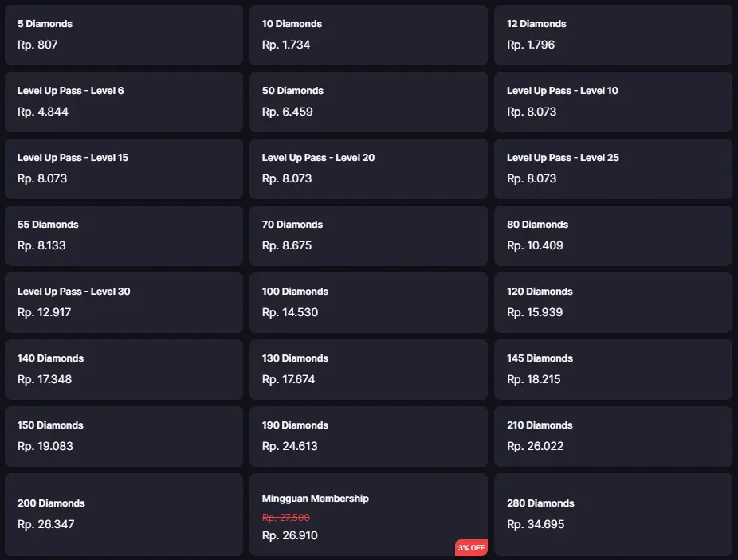Click the 3% OFF discount badge
The height and width of the screenshot is (560, 738).
[471, 548]
